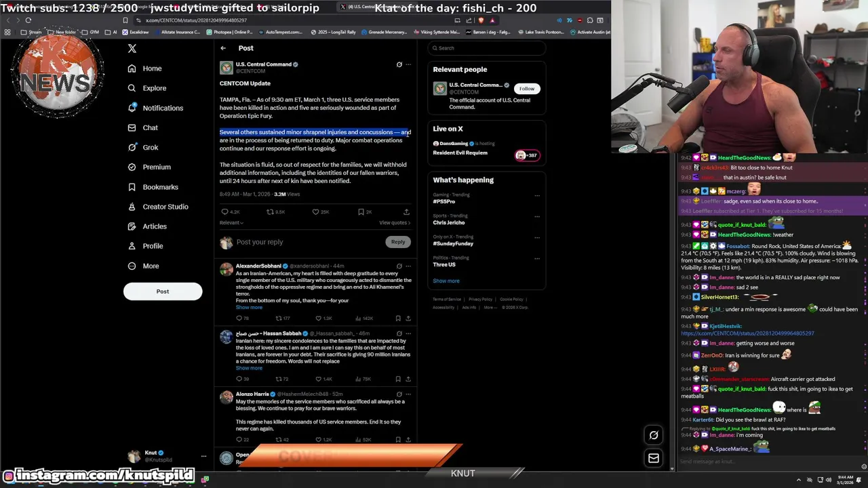Open more options for #PS5Pro trend

tap(537, 196)
